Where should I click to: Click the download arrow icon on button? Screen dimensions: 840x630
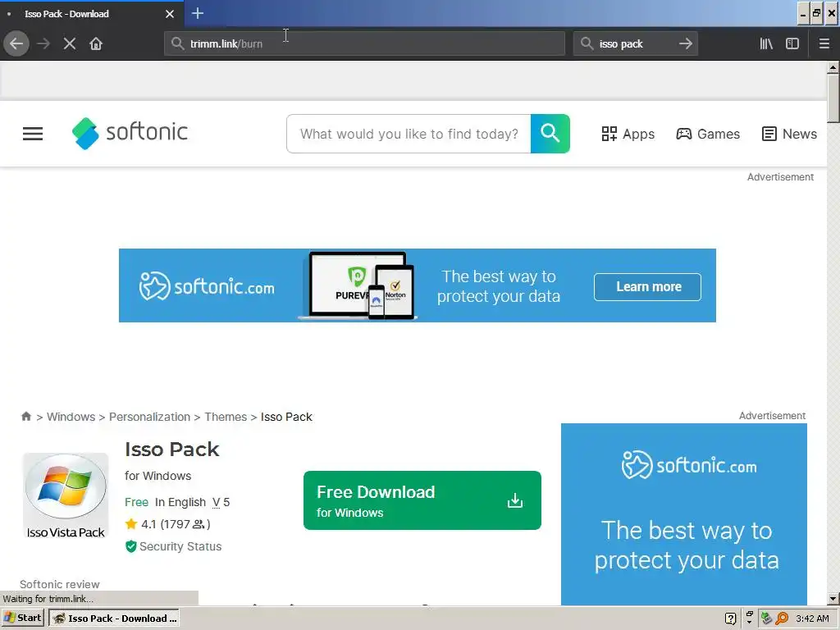(x=515, y=500)
